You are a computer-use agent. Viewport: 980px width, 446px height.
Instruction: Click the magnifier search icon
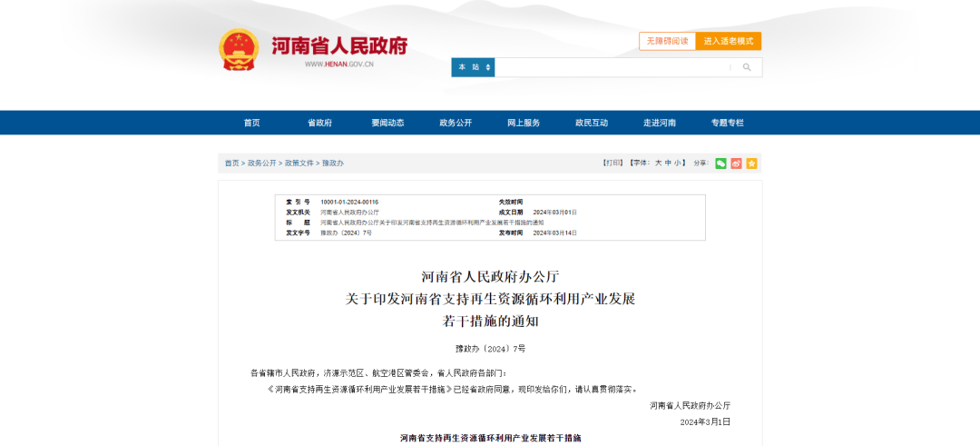[x=747, y=67]
